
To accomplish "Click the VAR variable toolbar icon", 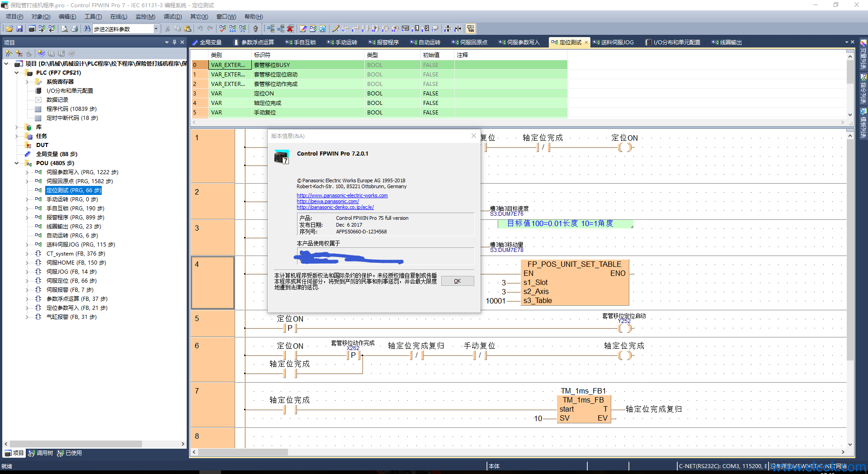I will pyautogui.click(x=406, y=28).
